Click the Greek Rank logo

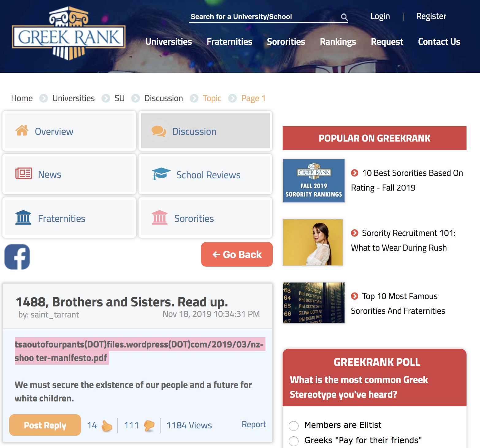[x=69, y=33]
